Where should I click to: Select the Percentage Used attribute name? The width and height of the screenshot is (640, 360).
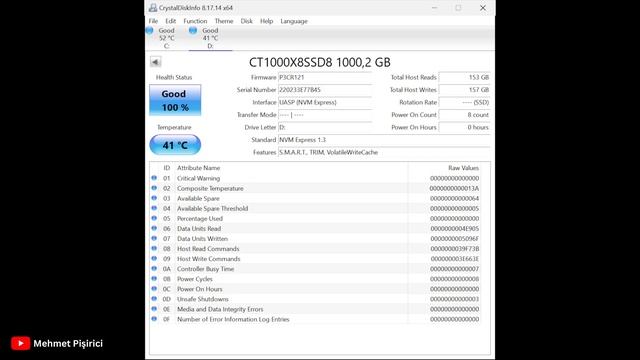200,219
